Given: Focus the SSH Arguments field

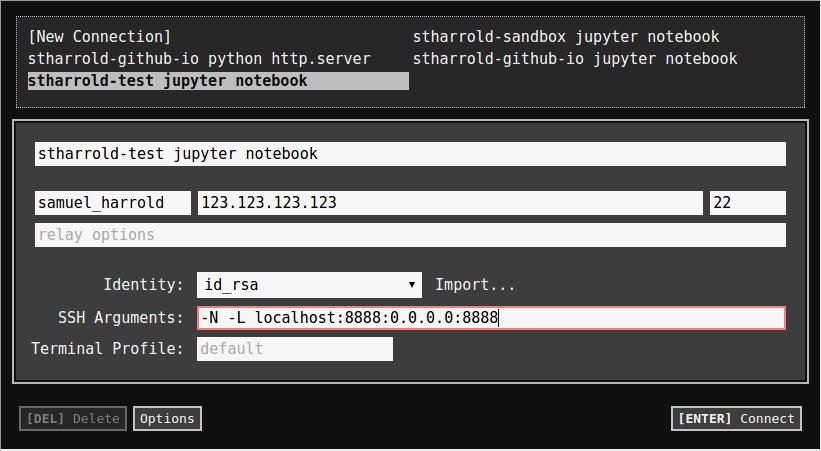Looking at the screenshot, I should tap(491, 318).
